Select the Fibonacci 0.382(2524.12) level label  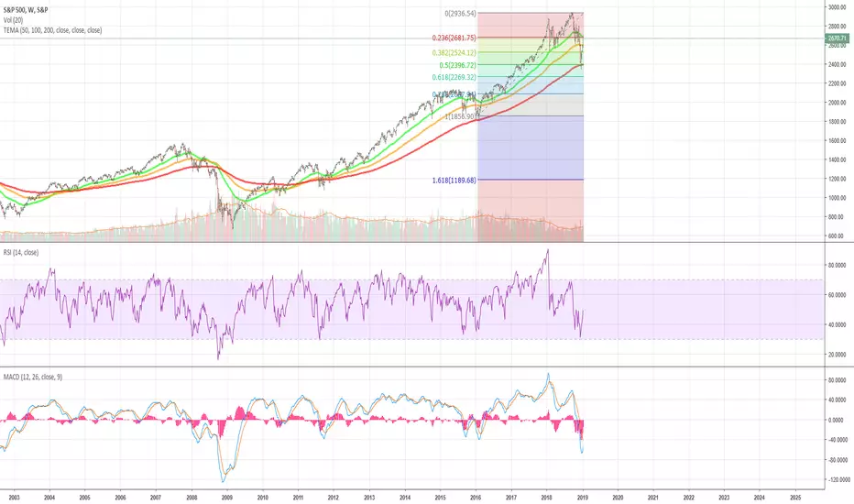click(454, 53)
